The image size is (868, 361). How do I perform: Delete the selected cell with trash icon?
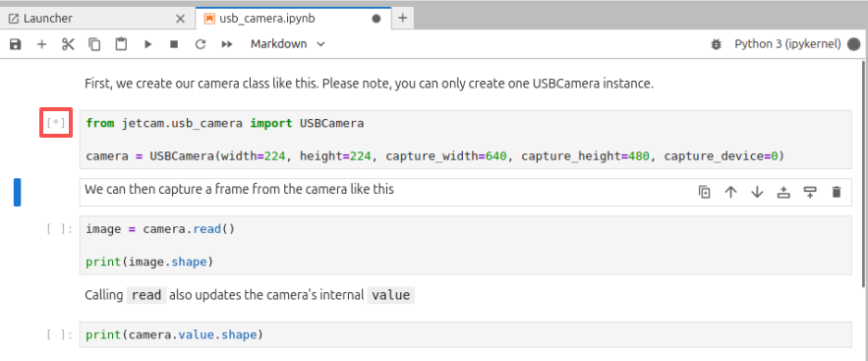tap(837, 192)
